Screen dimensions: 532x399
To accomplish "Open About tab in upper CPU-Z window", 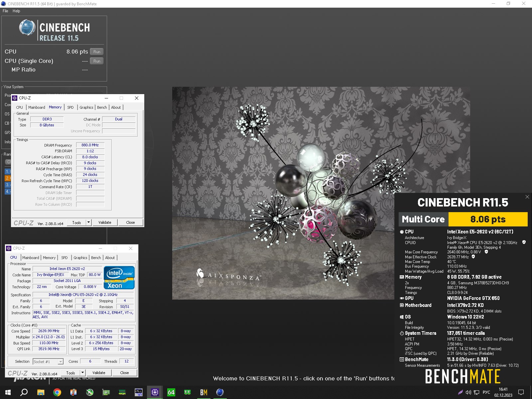I will [116, 107].
